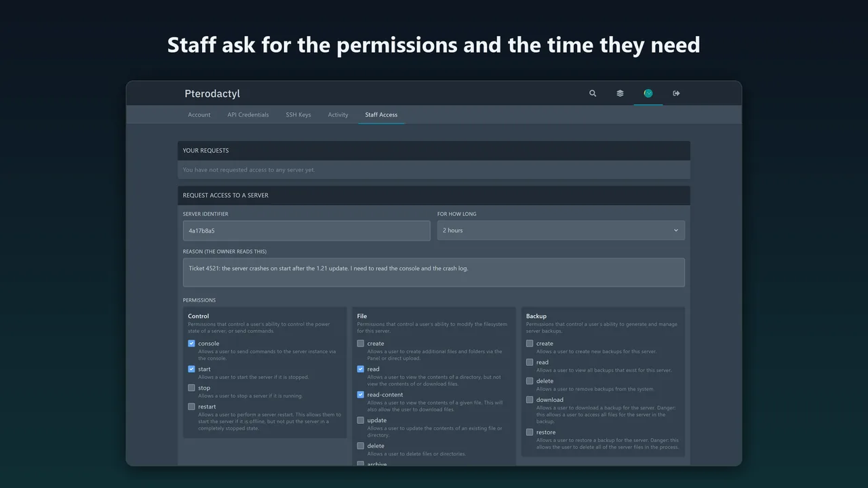
Task: Uncheck the Control console permission
Action: (x=191, y=344)
